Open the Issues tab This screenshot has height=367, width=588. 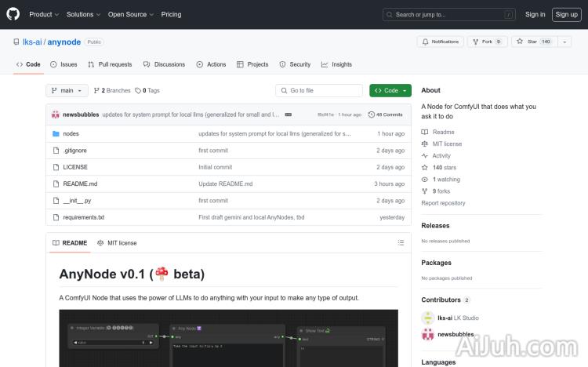64,64
